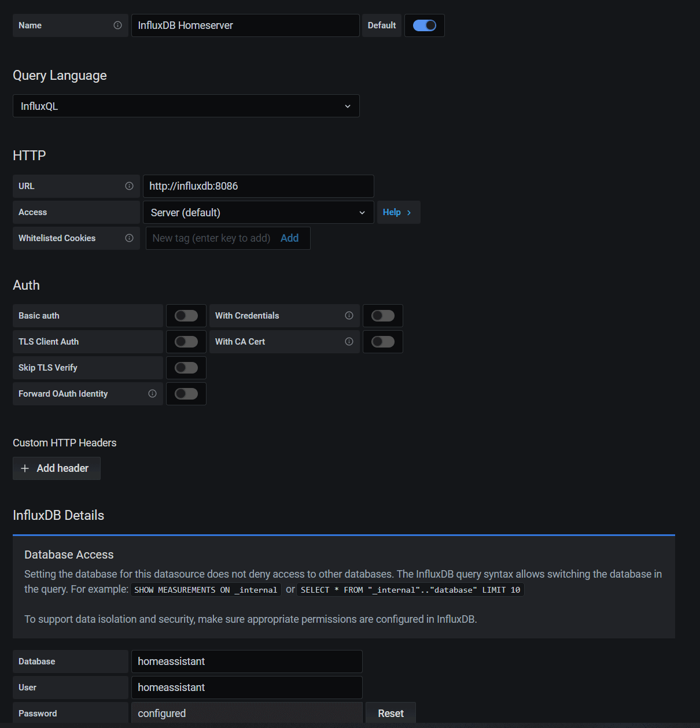
Task: Enable TLS Client Auth
Action: pos(186,341)
